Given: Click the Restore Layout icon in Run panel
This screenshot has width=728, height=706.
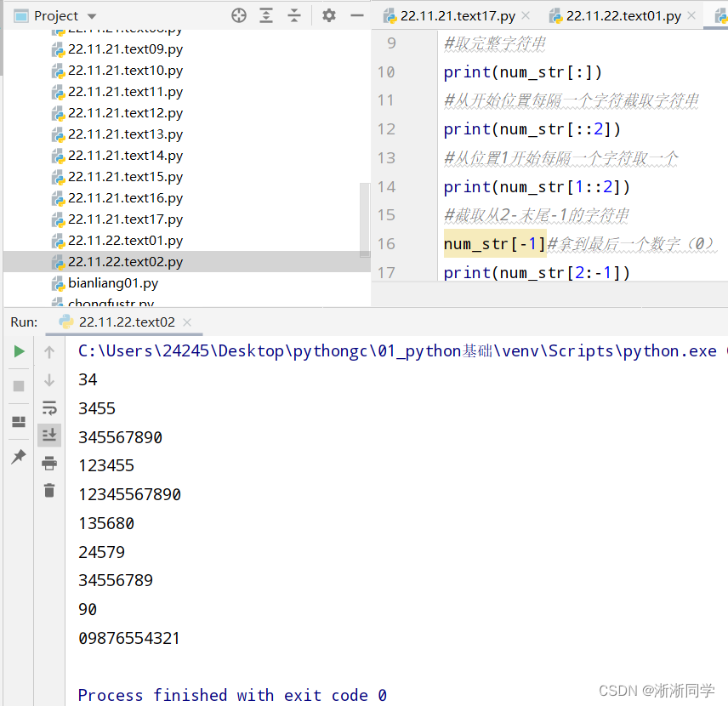Looking at the screenshot, I should [x=19, y=422].
